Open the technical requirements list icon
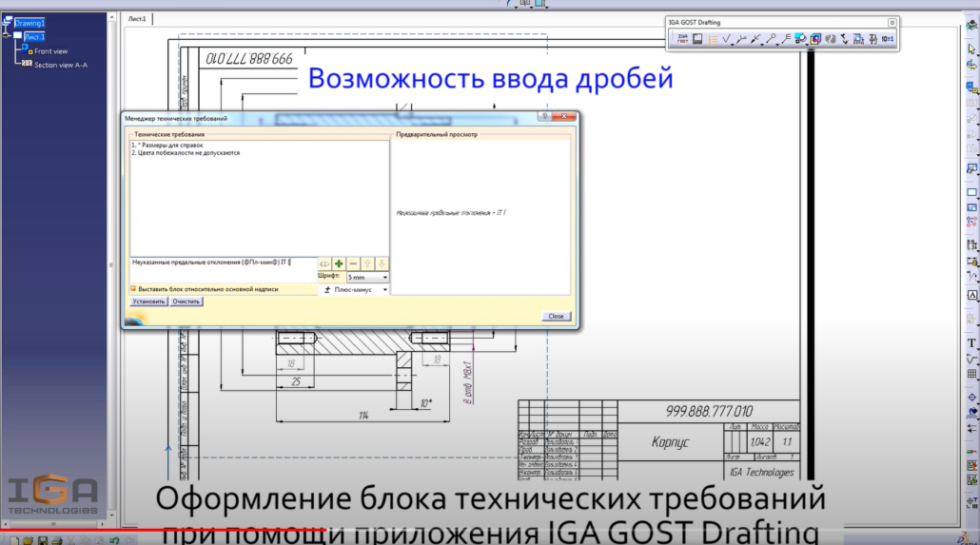Viewport: 980px width, 545px height. (713, 39)
